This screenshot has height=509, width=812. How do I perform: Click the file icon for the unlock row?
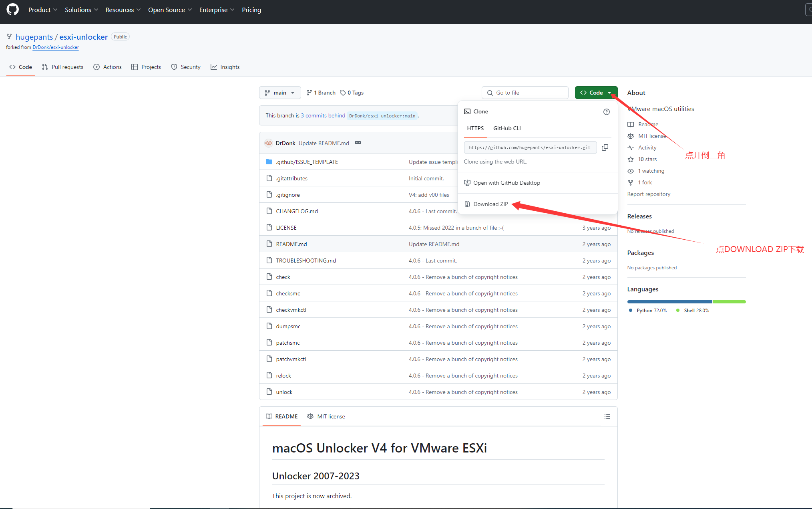pos(269,392)
